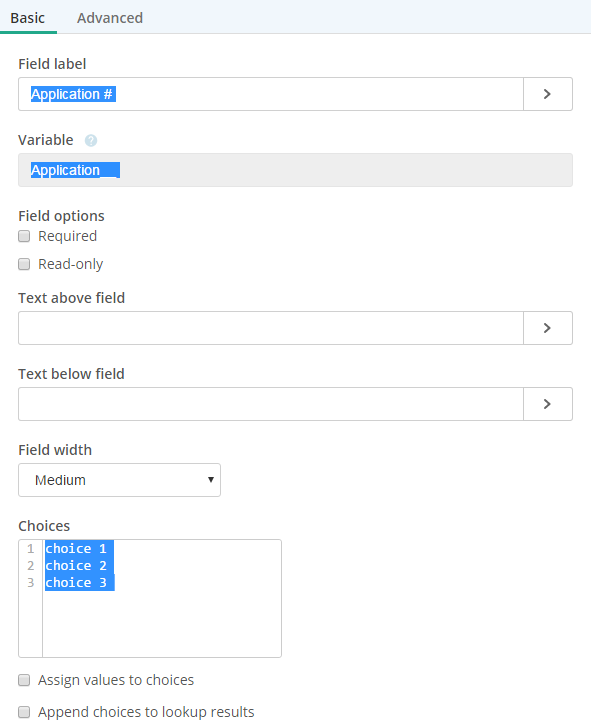Click the Text below field input

[x=271, y=404]
